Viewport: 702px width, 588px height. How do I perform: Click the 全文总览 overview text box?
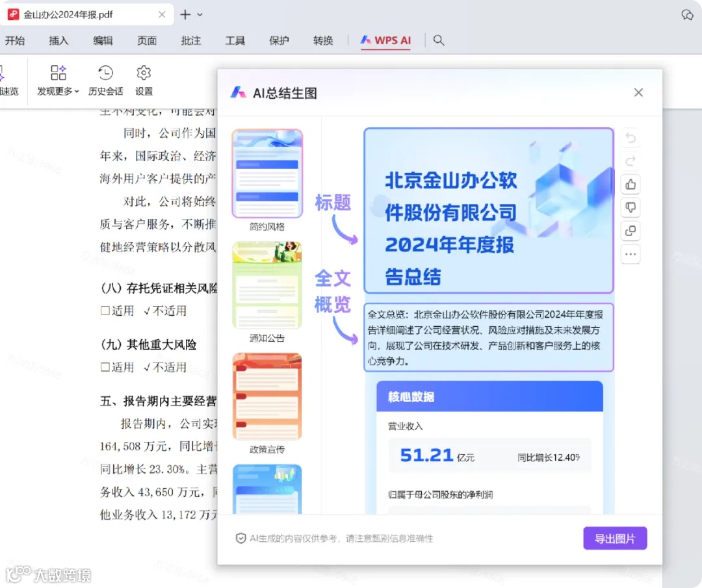488,337
